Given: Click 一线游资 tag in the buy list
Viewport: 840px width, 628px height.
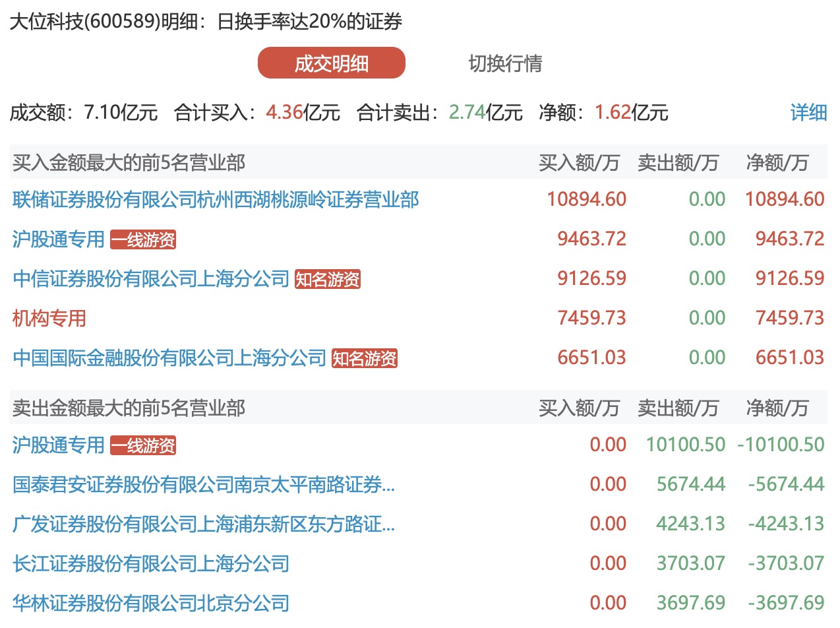Looking at the screenshot, I should (x=143, y=239).
